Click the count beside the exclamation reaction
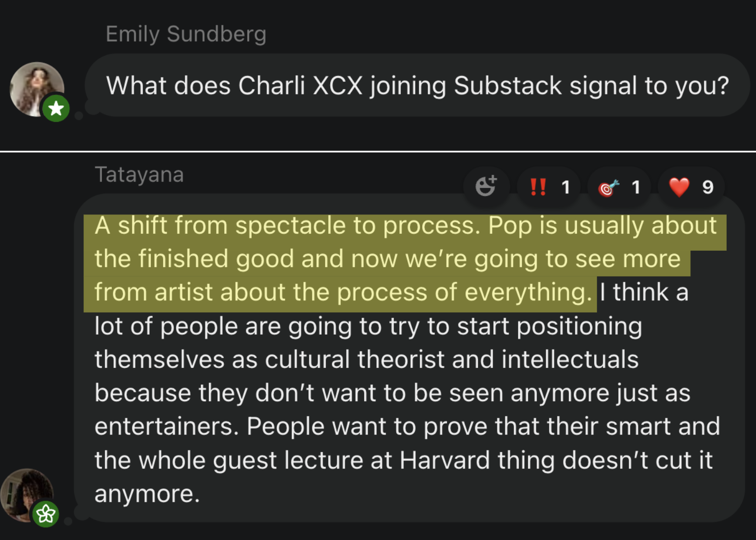 coord(566,187)
